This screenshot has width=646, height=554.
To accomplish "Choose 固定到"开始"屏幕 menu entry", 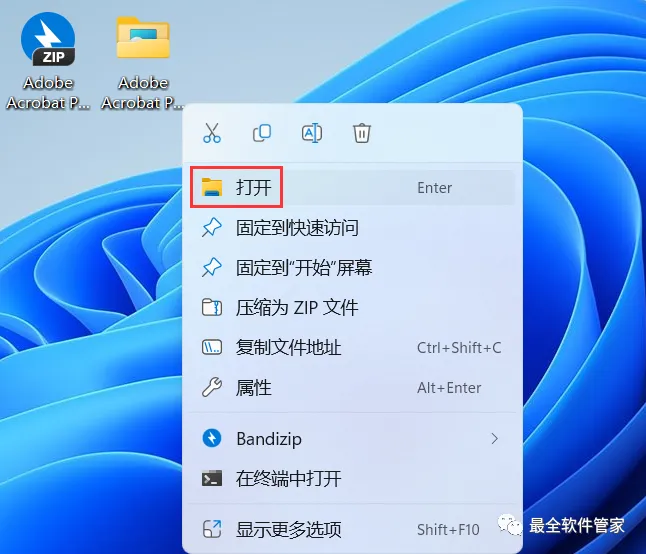I will point(353,268).
